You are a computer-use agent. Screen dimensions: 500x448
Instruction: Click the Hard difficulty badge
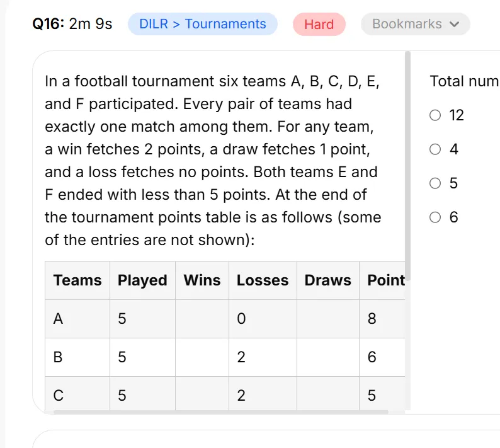(x=319, y=24)
